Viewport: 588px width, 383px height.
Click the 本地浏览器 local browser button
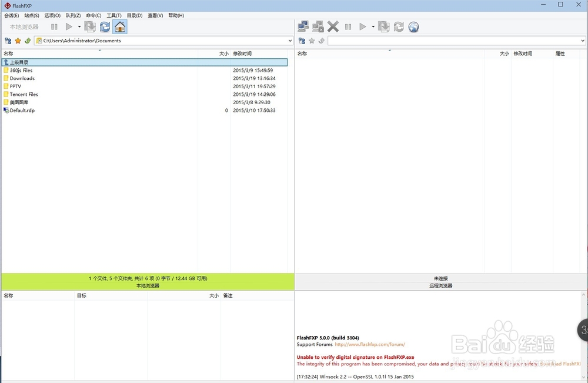pyautogui.click(x=24, y=27)
